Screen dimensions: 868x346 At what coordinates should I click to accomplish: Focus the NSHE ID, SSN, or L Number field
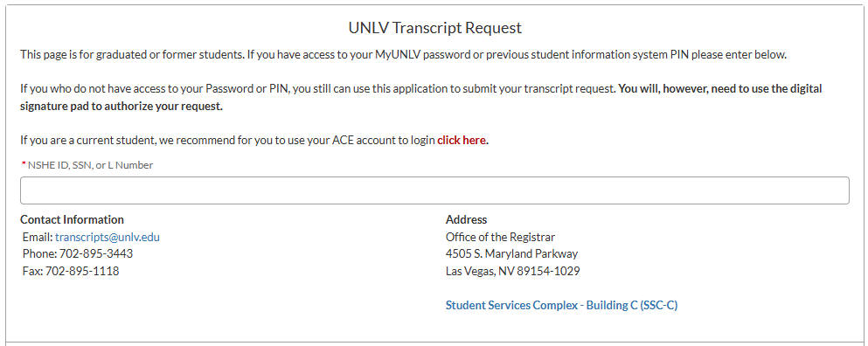click(x=434, y=190)
